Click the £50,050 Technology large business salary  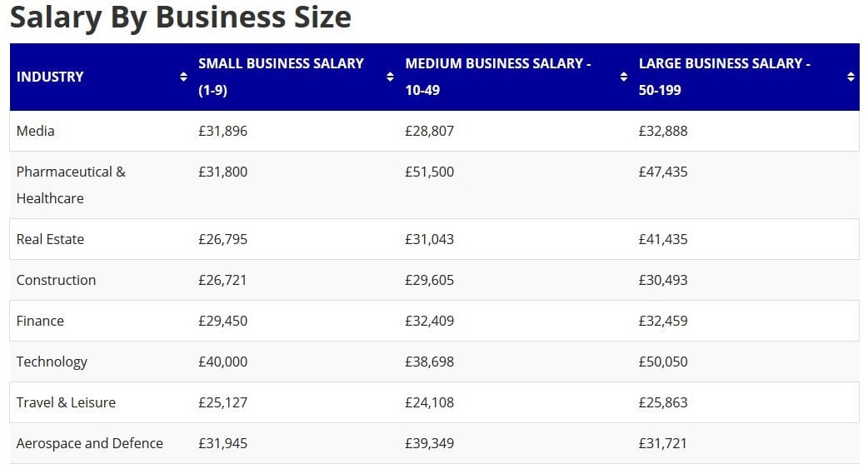663,362
